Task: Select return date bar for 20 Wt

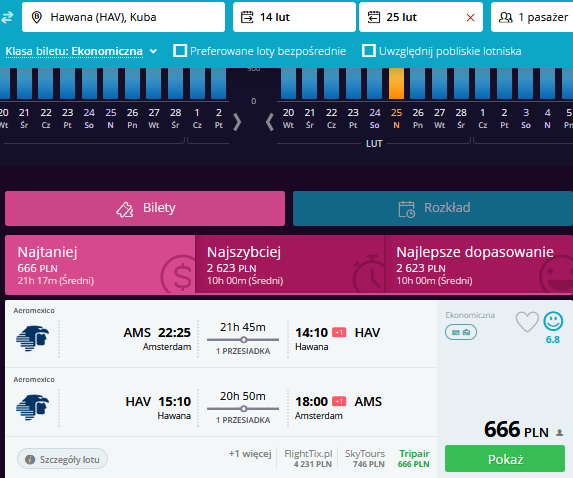Action: [x=288, y=84]
